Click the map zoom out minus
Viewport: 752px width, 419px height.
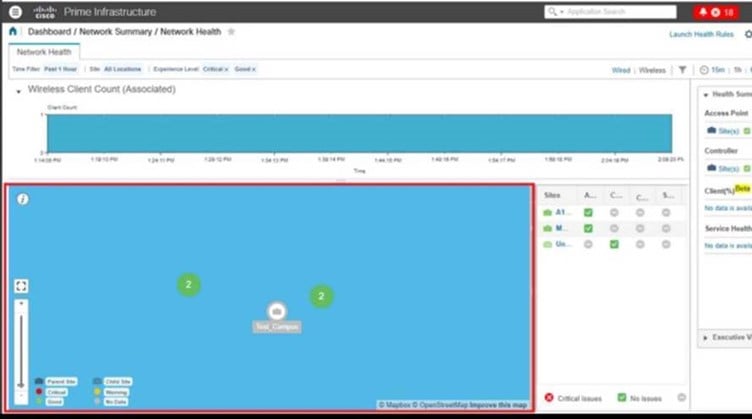pos(21,396)
